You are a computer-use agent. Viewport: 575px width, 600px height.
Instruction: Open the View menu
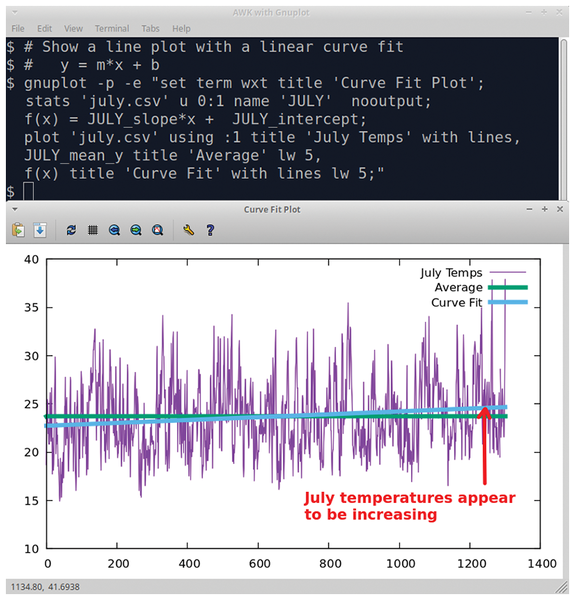(x=73, y=29)
